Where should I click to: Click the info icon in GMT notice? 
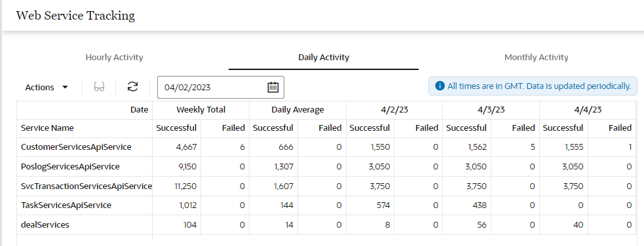point(440,86)
